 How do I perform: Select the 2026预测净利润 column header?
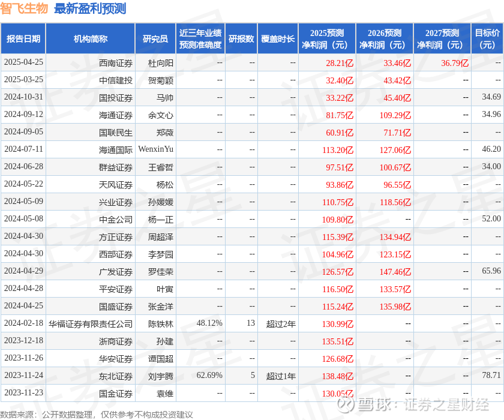pos(385,38)
